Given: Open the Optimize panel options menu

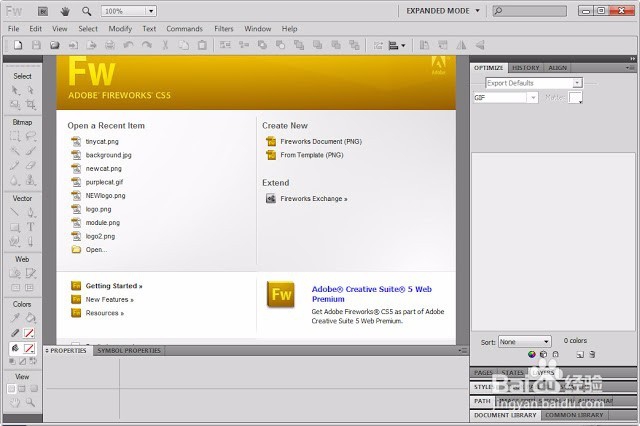Looking at the screenshot, I should point(629,68).
